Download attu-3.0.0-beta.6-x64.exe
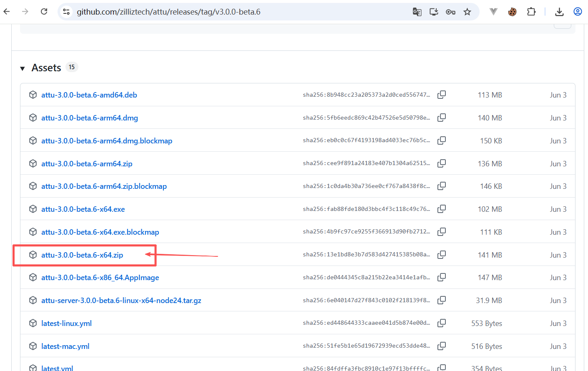Screen dimensions: 588x371 point(83,209)
